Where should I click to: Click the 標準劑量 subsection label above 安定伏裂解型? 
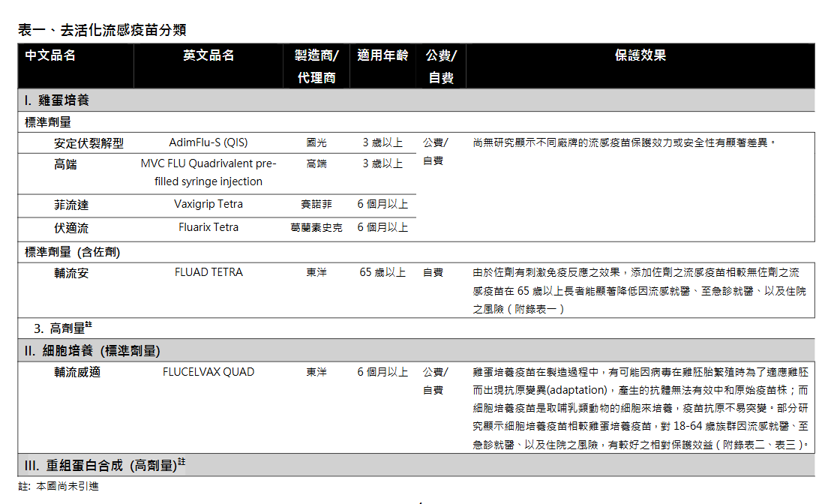click(48, 122)
